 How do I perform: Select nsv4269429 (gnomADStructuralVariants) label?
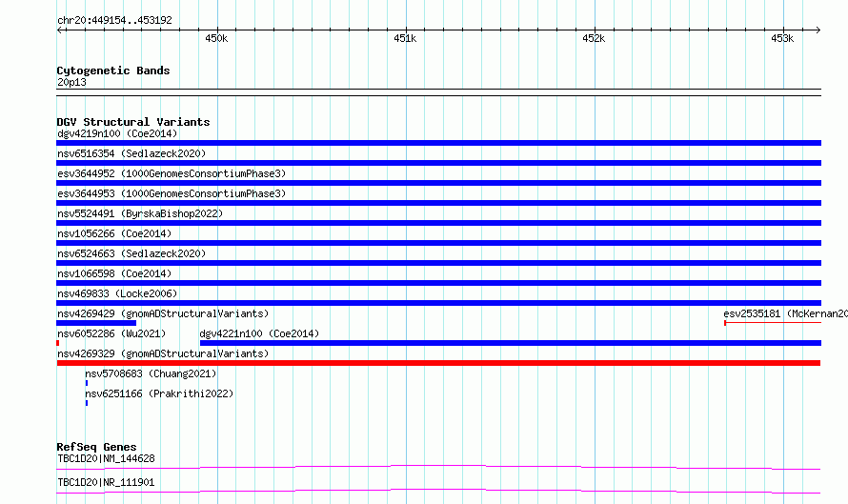[163, 313]
